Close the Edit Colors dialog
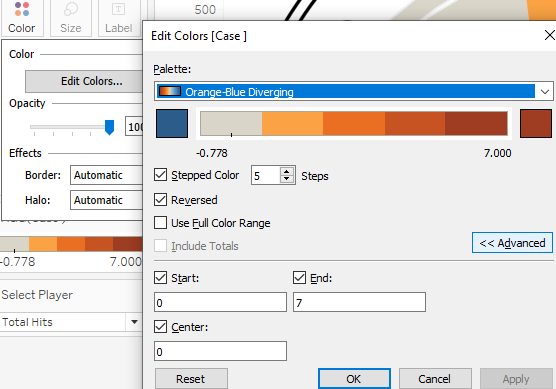 pyautogui.click(x=549, y=35)
